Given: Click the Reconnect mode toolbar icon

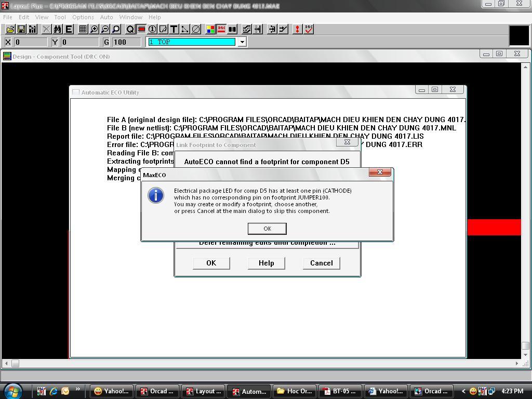Looking at the screenshot, I should coord(232,29).
